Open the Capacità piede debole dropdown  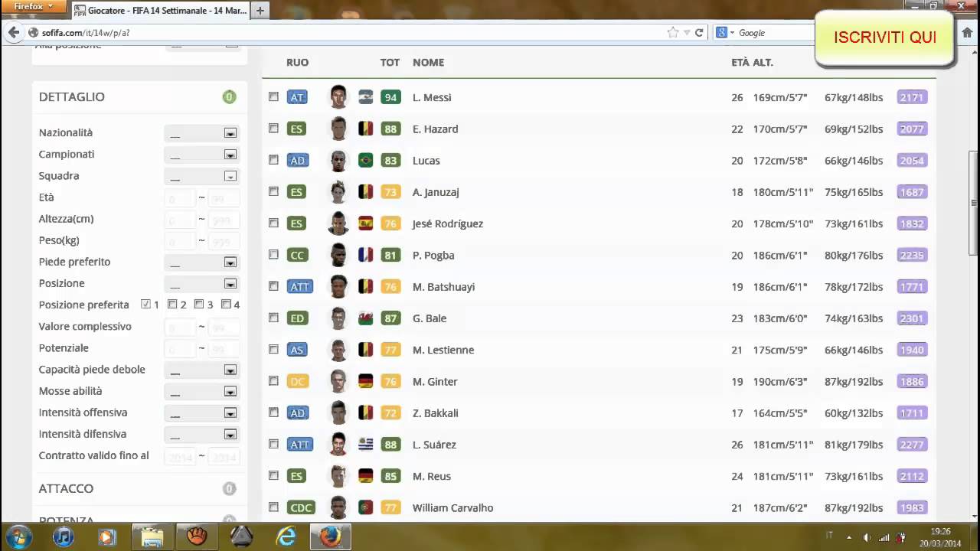[201, 370]
